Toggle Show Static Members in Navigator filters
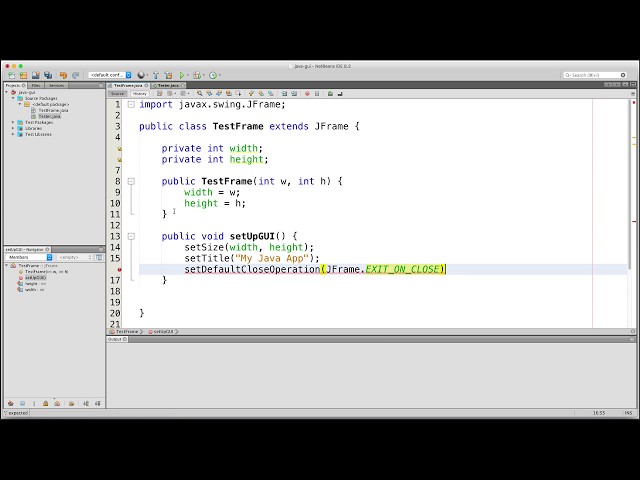The image size is (640, 480). click(34, 403)
